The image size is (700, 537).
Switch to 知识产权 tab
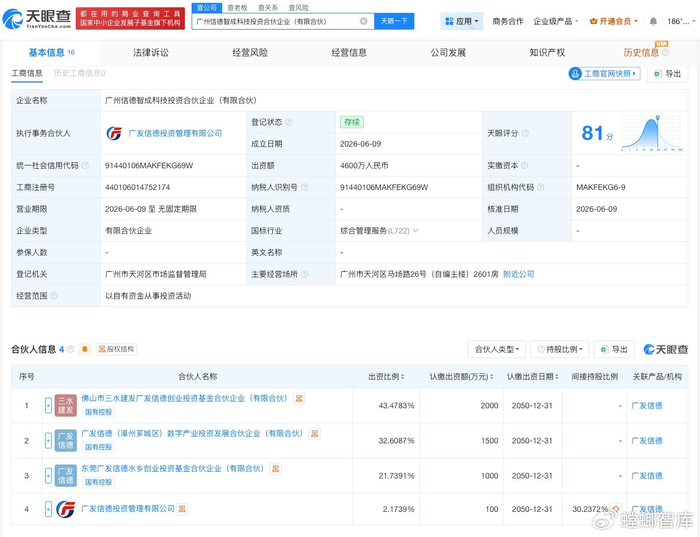[x=547, y=53]
